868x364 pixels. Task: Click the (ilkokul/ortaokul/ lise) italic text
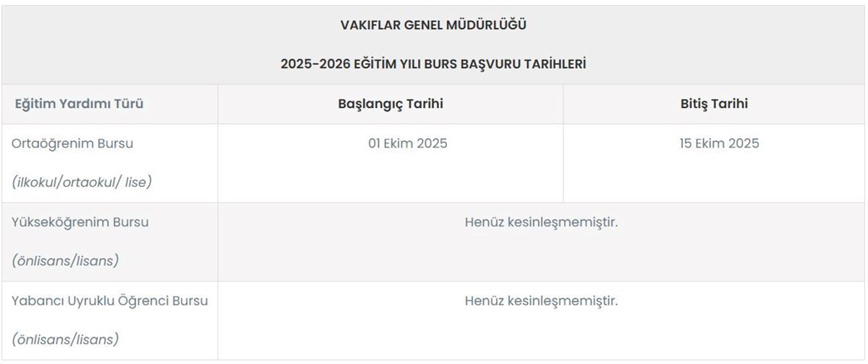pos(82,182)
